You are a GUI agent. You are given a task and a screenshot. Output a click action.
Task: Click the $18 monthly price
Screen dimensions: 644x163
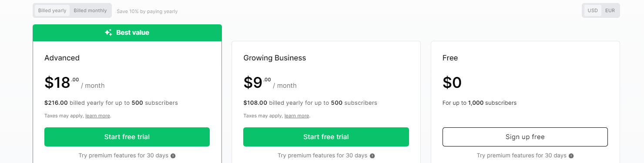point(74,83)
